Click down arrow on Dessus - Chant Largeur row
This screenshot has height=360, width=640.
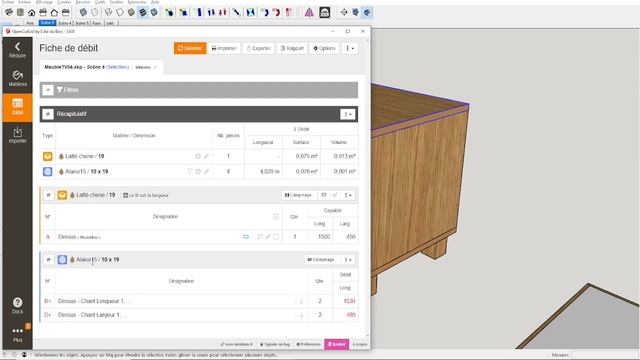(301, 315)
